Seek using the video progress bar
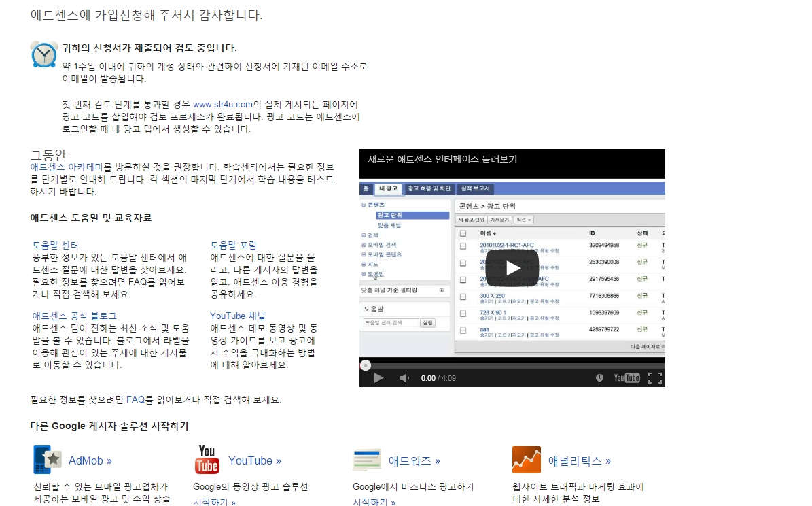 click(512, 365)
